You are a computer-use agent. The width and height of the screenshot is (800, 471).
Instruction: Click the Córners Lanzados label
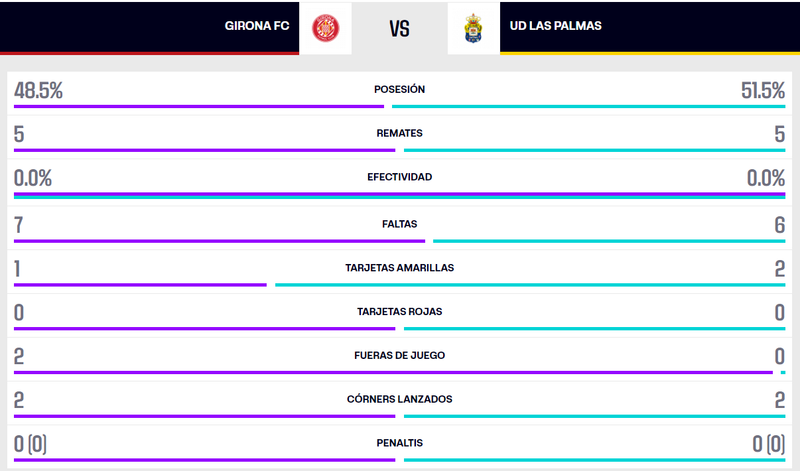[x=400, y=399]
